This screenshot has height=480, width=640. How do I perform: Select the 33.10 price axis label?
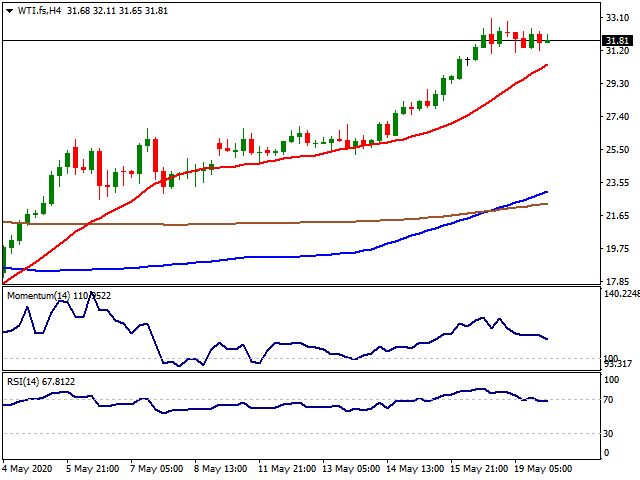click(x=617, y=18)
